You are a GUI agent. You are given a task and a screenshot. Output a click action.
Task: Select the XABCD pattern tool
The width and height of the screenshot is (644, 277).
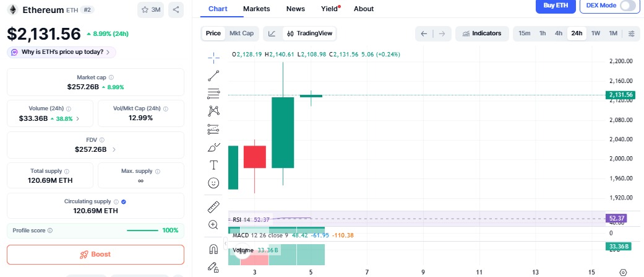(213, 111)
